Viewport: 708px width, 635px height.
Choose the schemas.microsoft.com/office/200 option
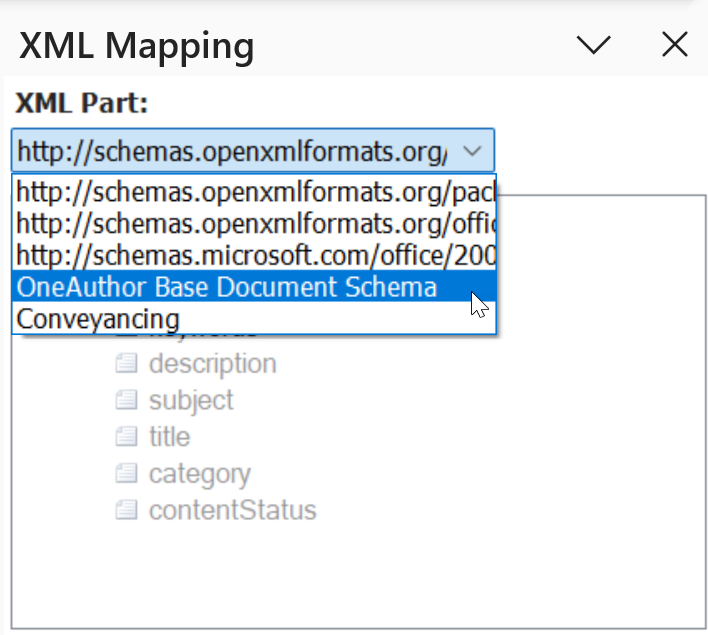coord(254,255)
